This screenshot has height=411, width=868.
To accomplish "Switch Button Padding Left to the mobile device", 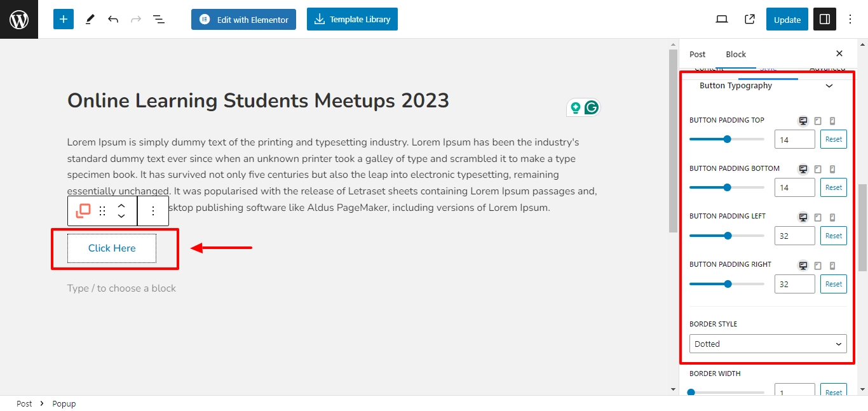I will [832, 217].
